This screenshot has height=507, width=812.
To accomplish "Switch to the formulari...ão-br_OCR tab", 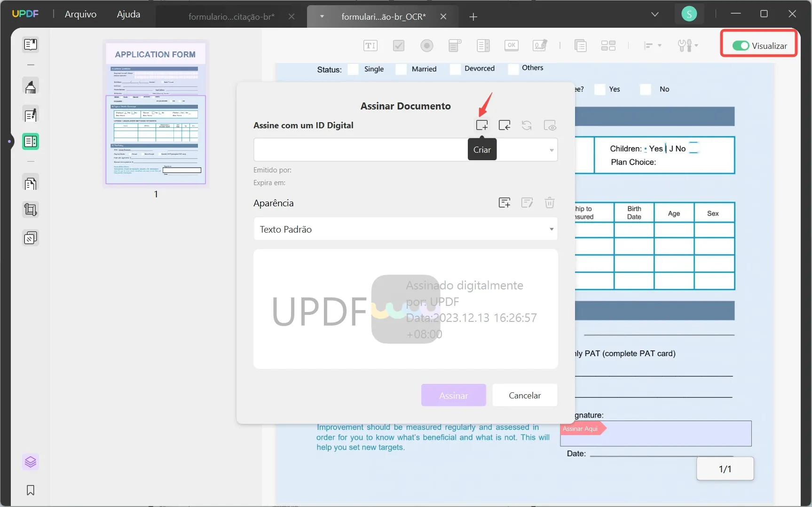I will 384,17.
